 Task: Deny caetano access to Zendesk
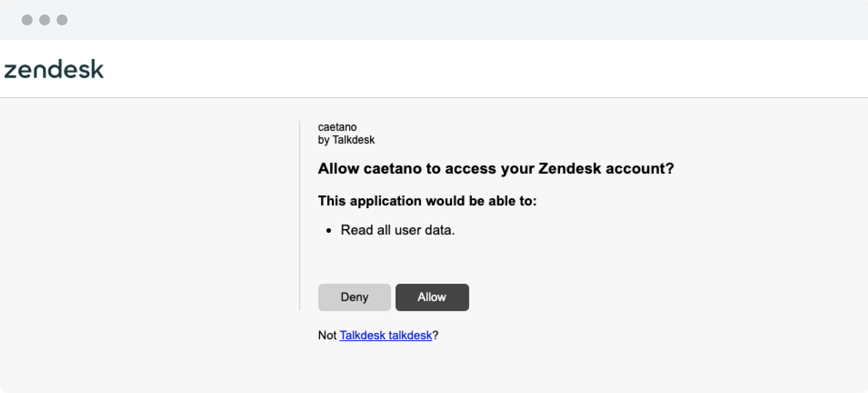point(354,297)
